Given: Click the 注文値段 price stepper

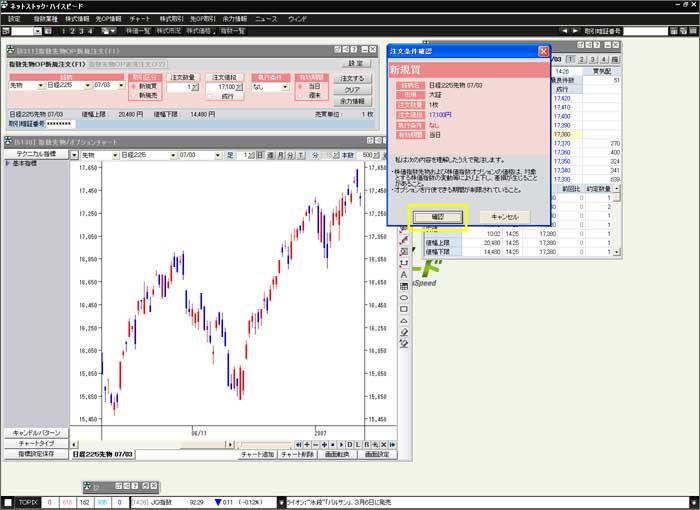Looking at the screenshot, I should (239, 88).
